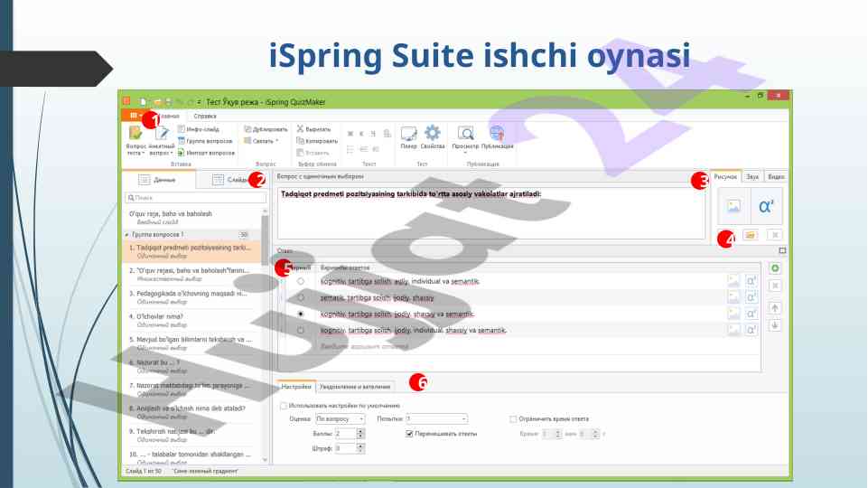868x488 pixels.
Task: Click the delete media X icon
Action: coord(775,235)
